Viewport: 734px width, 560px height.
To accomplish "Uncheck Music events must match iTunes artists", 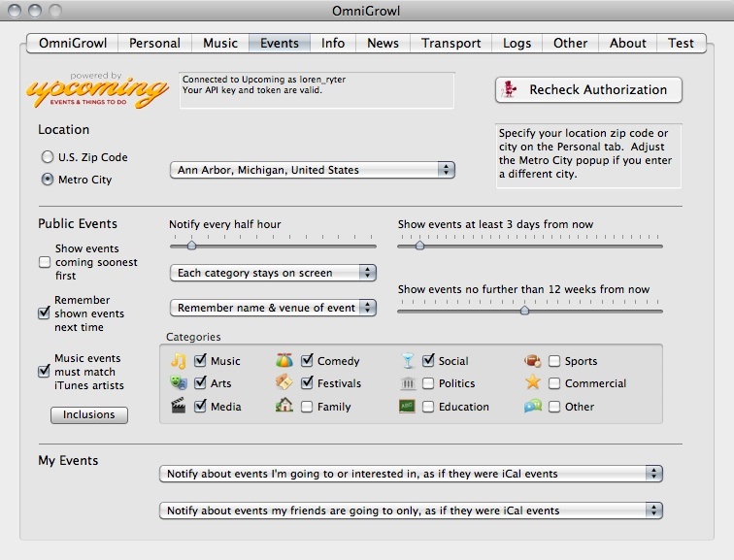I will tap(44, 371).
